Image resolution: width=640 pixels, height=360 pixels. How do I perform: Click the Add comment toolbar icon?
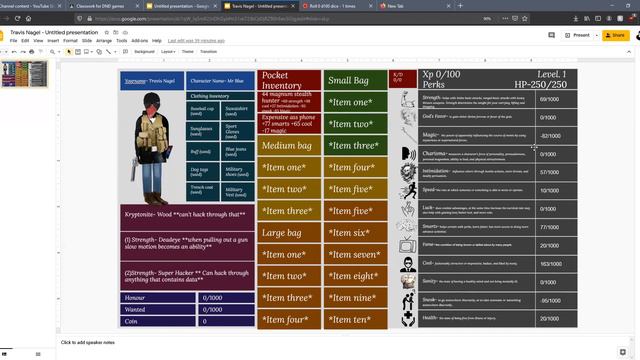125,52
